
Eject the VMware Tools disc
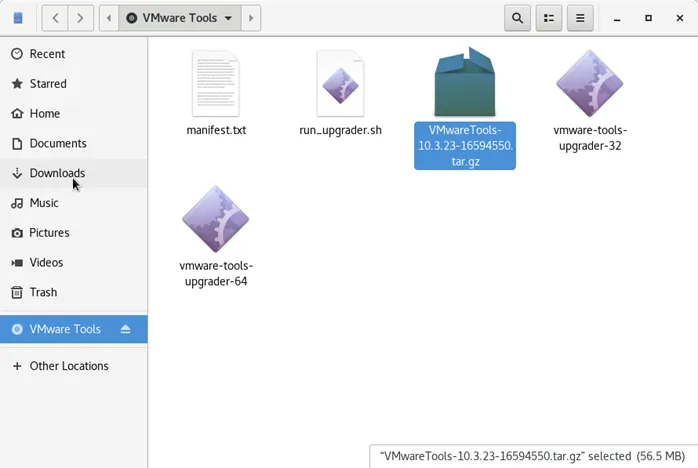pyautogui.click(x=126, y=329)
